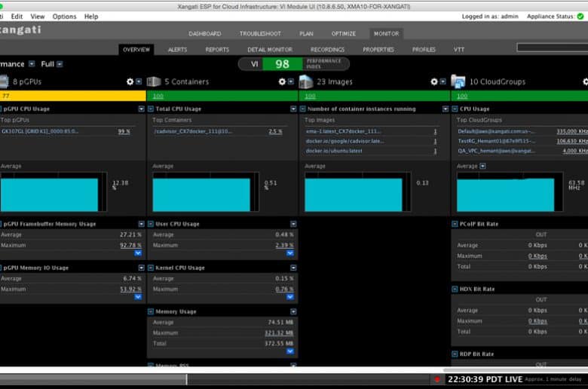588x389 pixels.
Task: Click the Containers panel icon
Action: click(x=153, y=81)
